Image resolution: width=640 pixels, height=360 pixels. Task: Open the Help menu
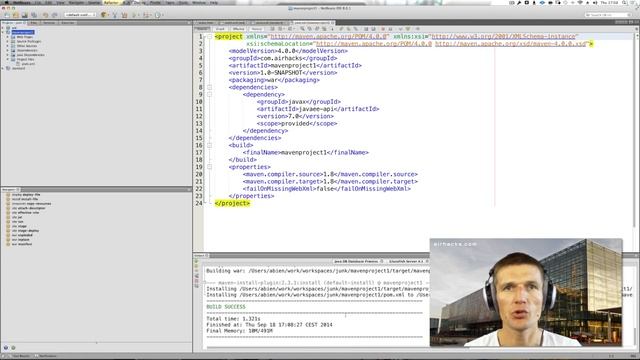pos(213,2)
